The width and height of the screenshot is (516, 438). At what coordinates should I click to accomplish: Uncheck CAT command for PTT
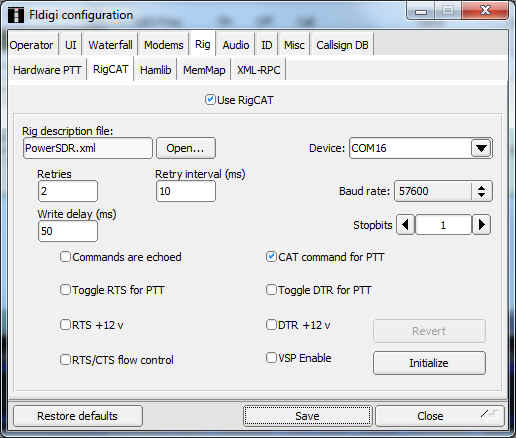(x=271, y=257)
